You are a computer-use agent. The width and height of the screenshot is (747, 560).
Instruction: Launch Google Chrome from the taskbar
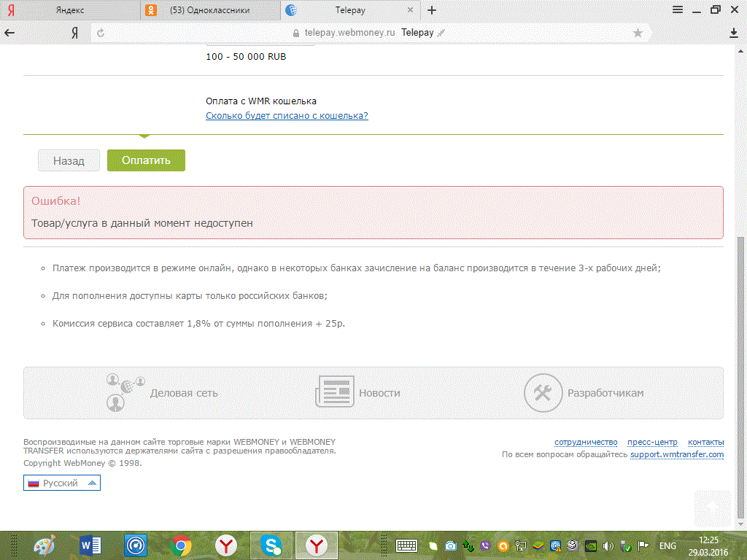point(181,545)
